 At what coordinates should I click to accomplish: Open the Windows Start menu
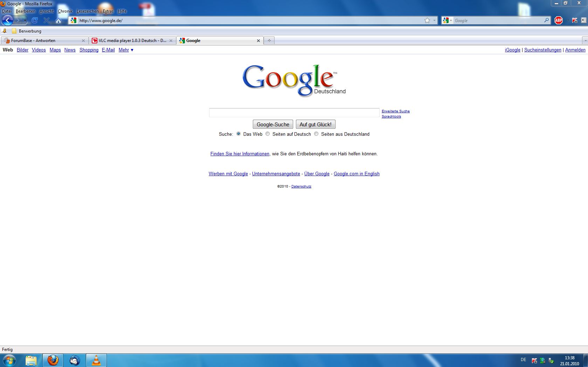tap(9, 360)
